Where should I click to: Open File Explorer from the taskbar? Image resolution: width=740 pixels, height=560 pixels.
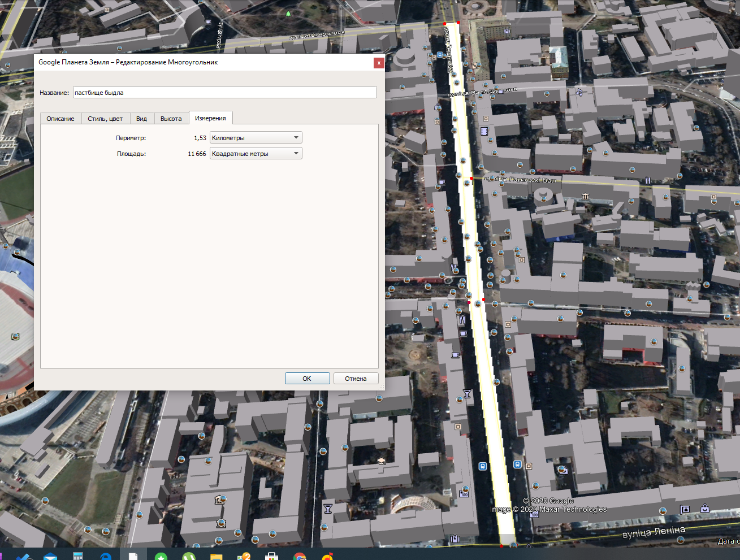point(217,556)
